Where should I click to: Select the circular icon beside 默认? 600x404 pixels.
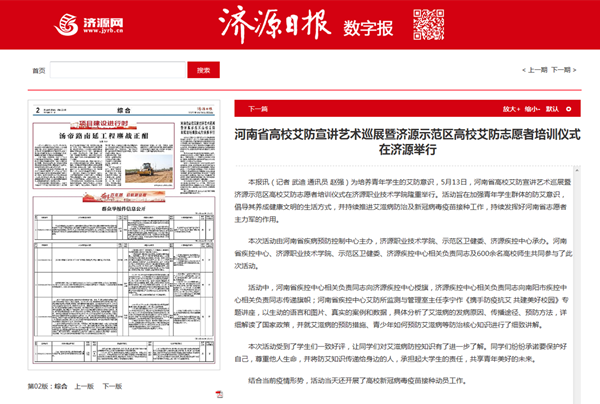point(569,109)
